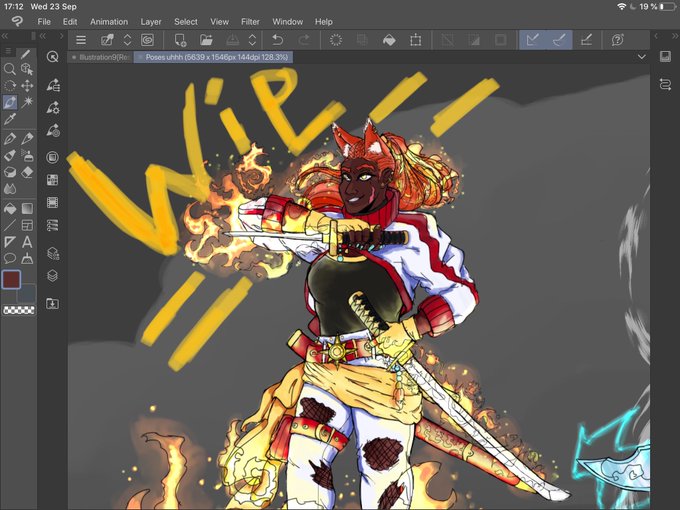
Task: Click the Fill bucket in command bar
Action: (x=389, y=40)
